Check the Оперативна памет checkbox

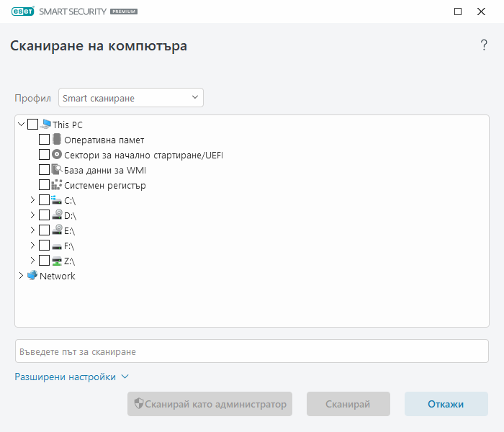44,140
